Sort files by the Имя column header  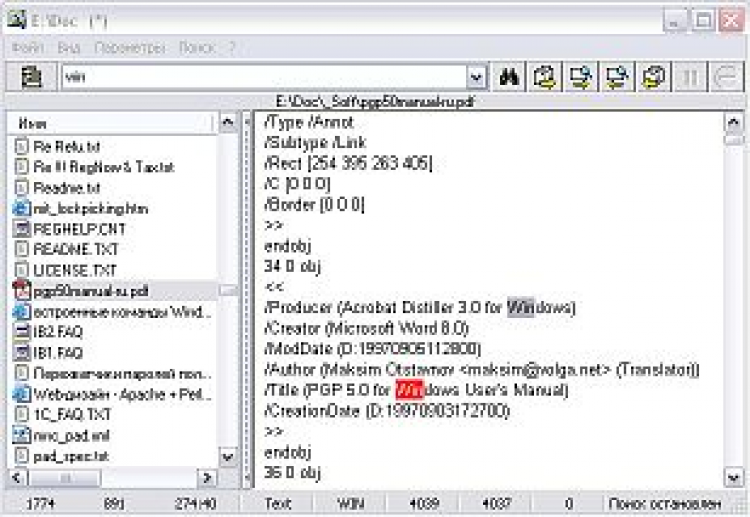pyautogui.click(x=110, y=124)
